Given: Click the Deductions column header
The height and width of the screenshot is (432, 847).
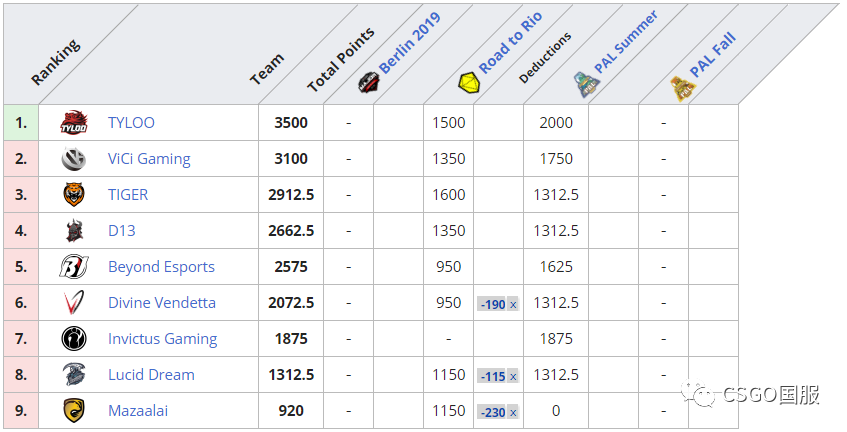Looking at the screenshot, I should [x=544, y=58].
